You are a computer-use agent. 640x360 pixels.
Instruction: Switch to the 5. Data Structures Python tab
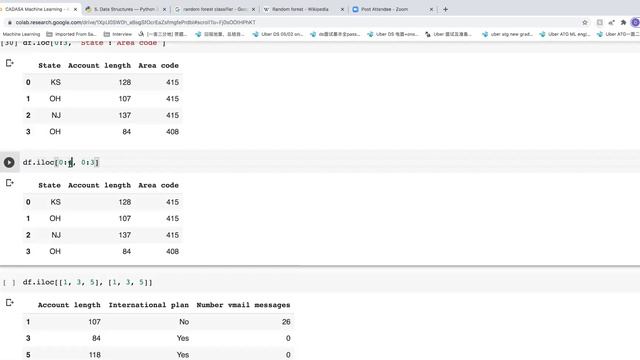pyautogui.click(x=124, y=9)
